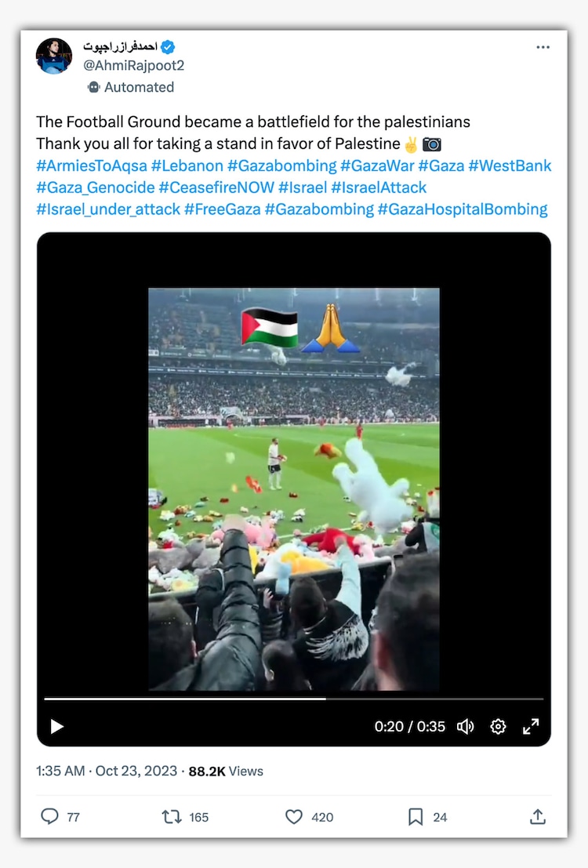588x868 pixels.
Task: Open the profile avatar picture
Action: coord(54,56)
